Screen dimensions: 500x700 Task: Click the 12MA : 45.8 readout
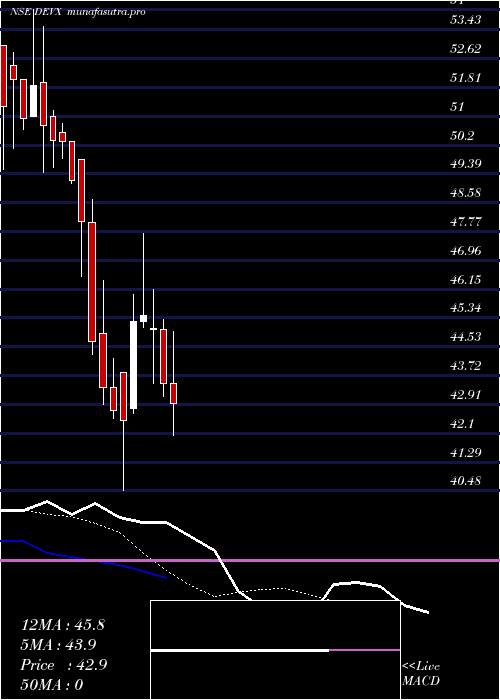point(63,625)
